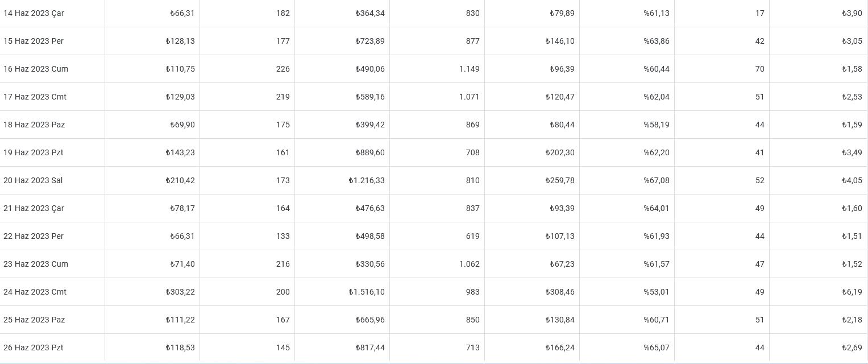The height and width of the screenshot is (364, 868).
Task: Select the %65,07 percentage cell
Action: (627, 348)
